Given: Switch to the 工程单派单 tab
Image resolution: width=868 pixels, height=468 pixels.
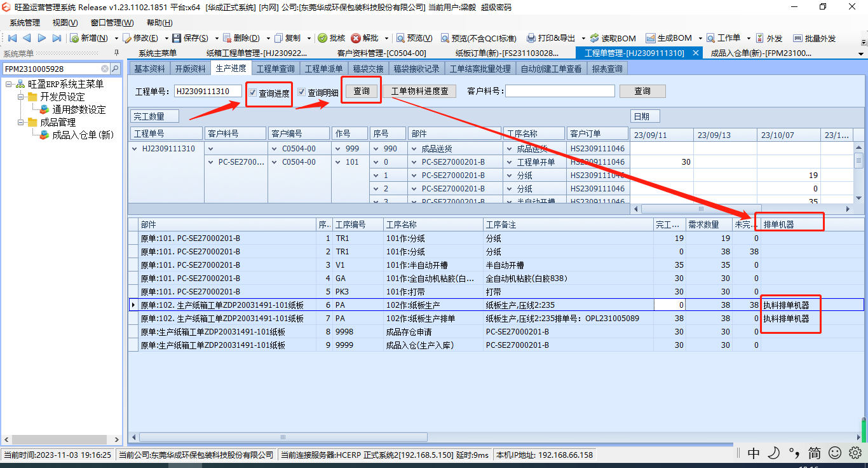Looking at the screenshot, I should (323, 69).
